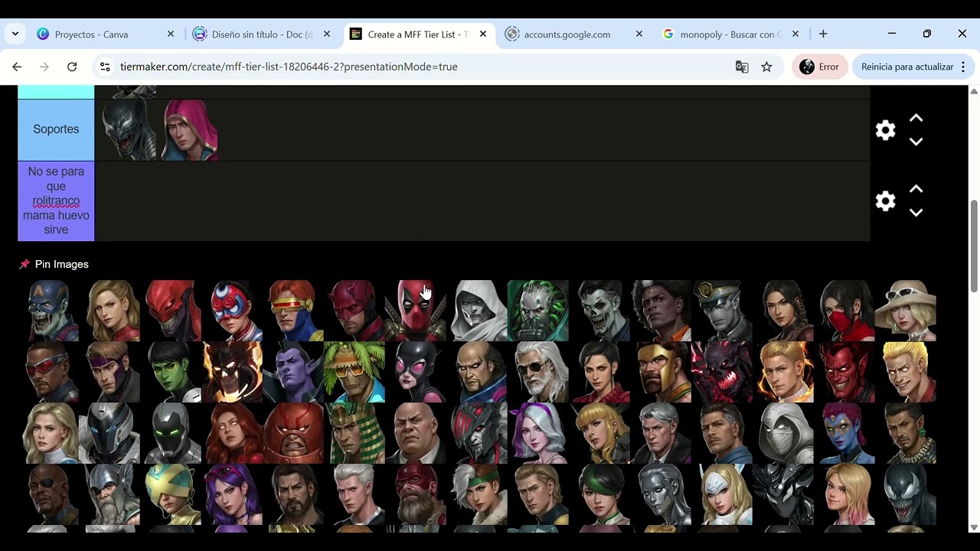
Task: Choose the Deadpool portrait
Action: [x=416, y=310]
